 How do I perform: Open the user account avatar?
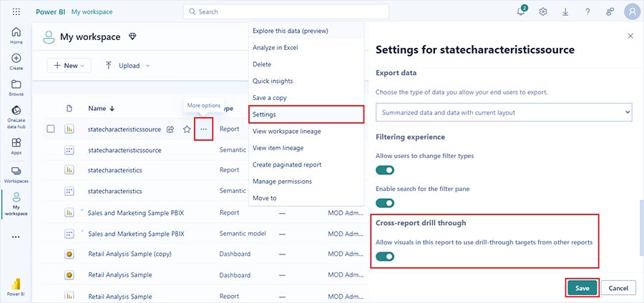coord(632,12)
